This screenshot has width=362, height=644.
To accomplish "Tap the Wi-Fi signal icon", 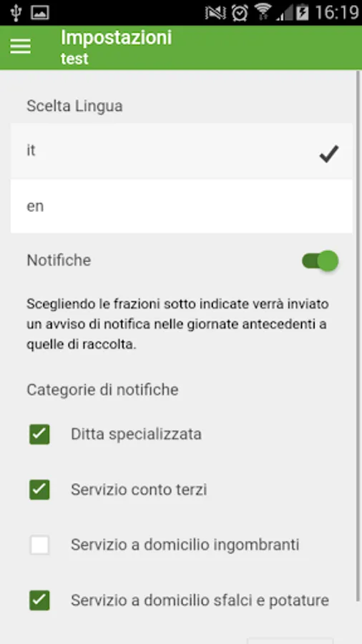I will point(263,12).
